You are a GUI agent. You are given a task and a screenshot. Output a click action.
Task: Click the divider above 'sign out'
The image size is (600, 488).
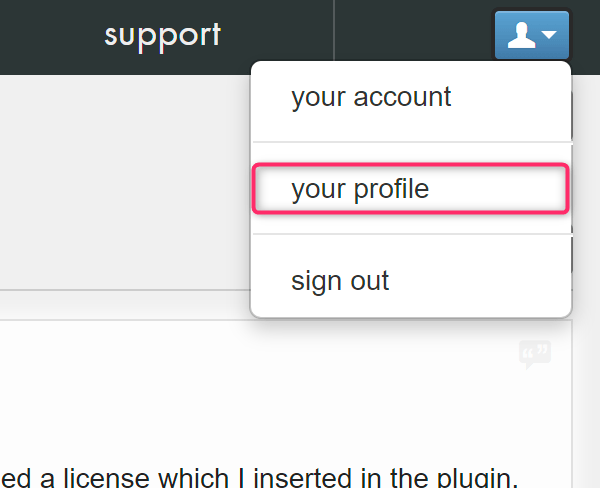412,234
